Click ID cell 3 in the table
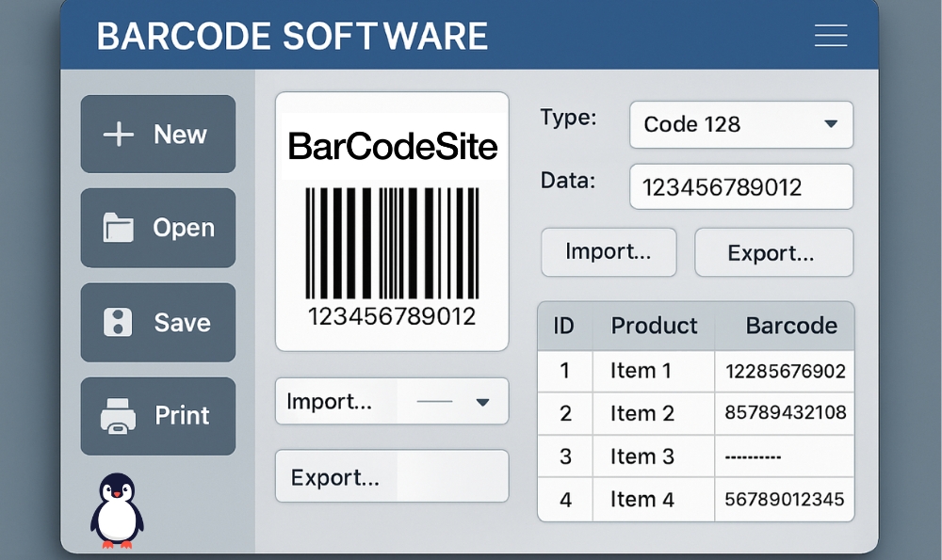This screenshot has height=560, width=942. click(565, 456)
